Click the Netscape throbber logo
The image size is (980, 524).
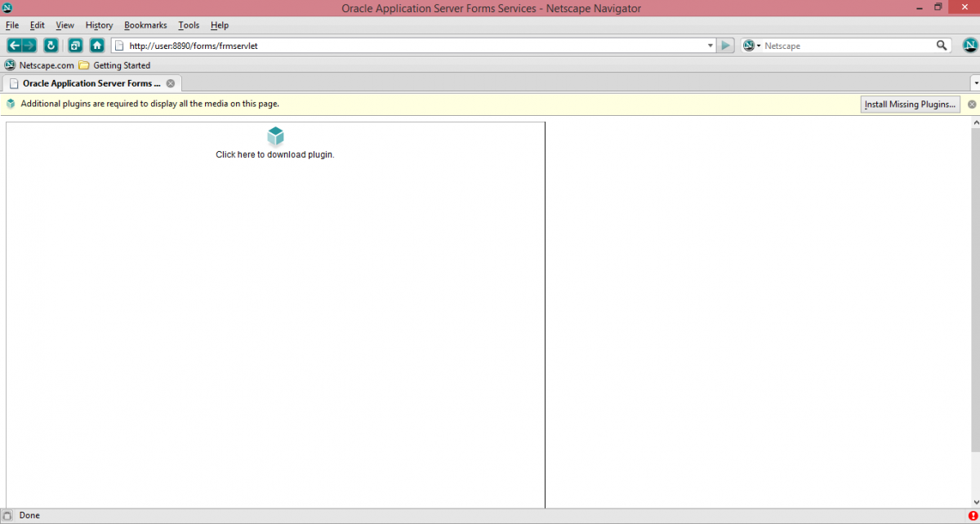click(969, 46)
